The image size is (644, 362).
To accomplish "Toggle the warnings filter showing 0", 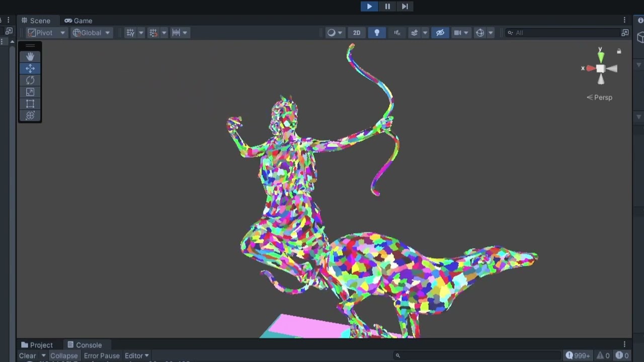I will click(x=603, y=355).
